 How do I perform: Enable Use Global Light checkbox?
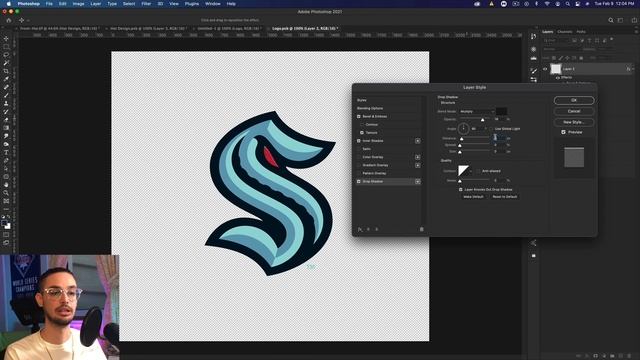point(491,129)
